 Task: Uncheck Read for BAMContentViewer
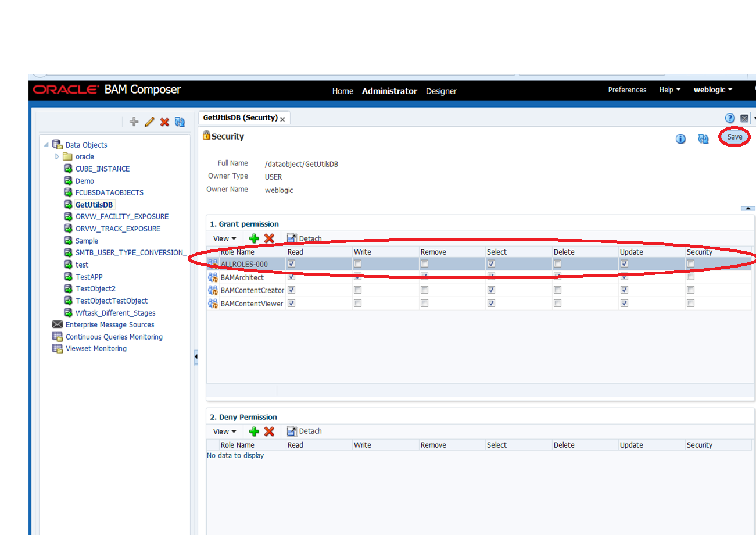coord(292,303)
